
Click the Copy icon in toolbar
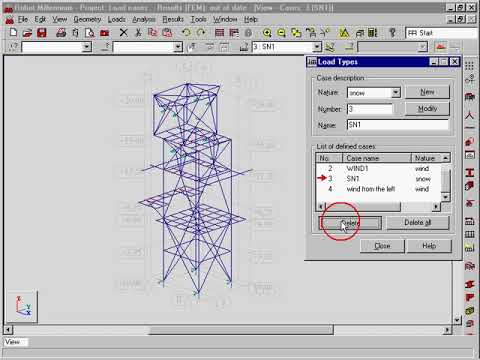[x=153, y=32]
